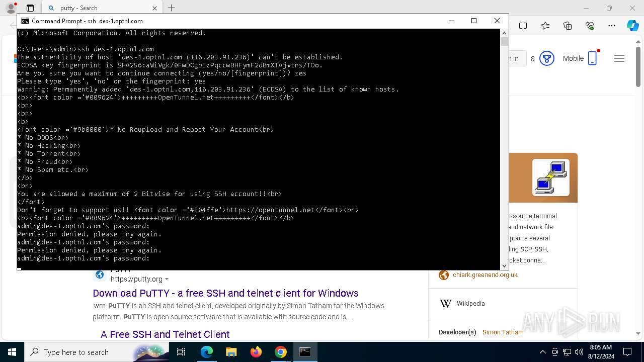Open the volume tray icon
The height and width of the screenshot is (362, 644).
tap(579, 352)
